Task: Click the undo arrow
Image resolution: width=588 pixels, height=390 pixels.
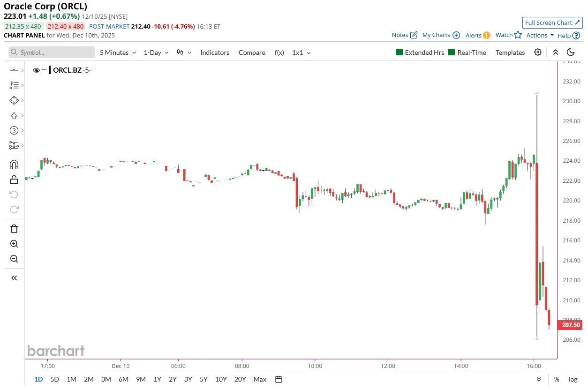Action: (14, 195)
